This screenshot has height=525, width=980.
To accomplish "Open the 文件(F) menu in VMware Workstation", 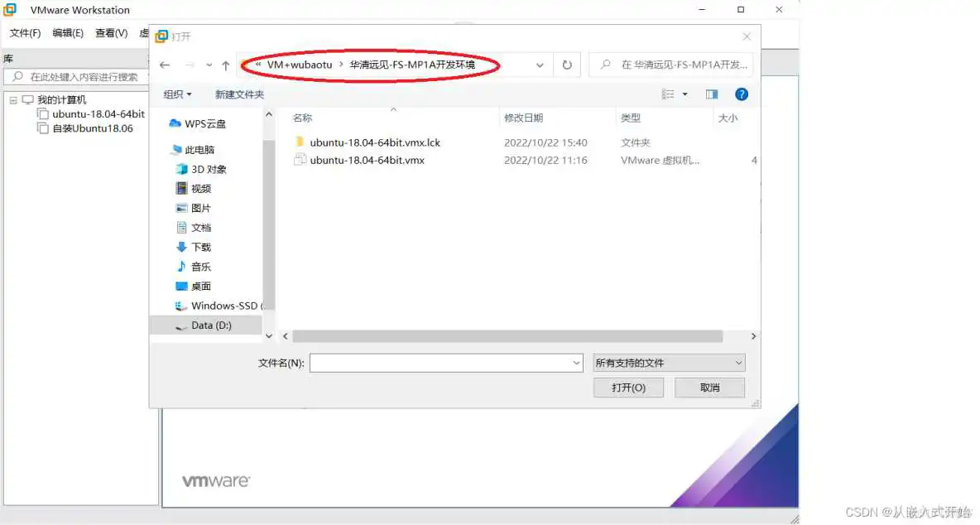I will tap(24, 33).
